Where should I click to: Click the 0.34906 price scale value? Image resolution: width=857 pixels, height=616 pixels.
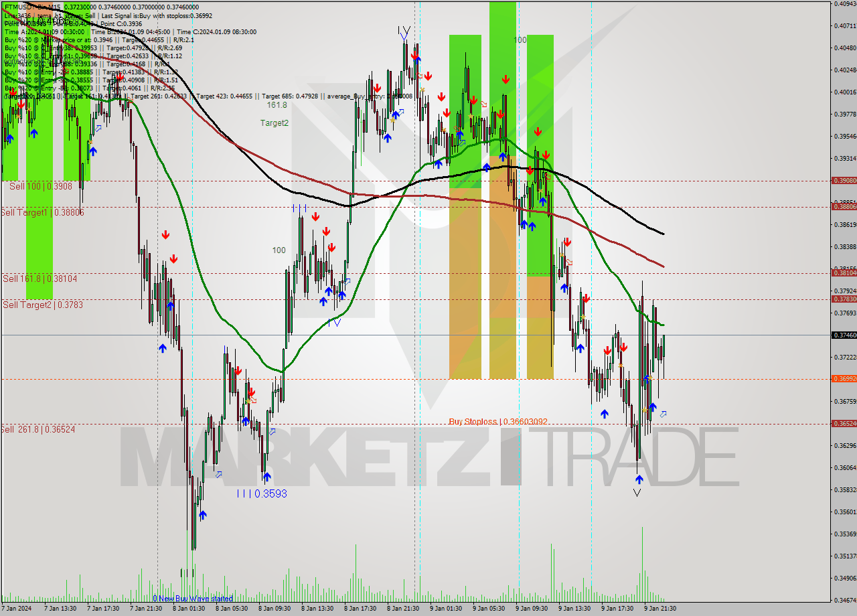pyautogui.click(x=845, y=579)
